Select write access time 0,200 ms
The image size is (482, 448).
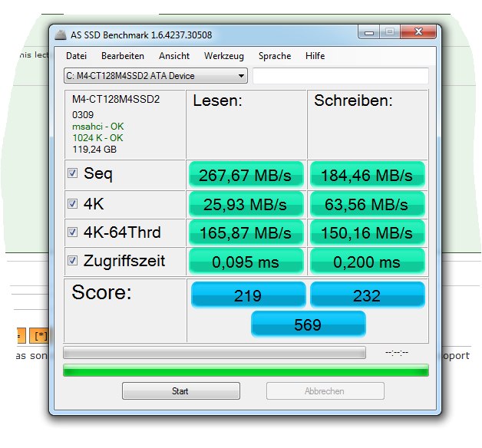tap(368, 262)
